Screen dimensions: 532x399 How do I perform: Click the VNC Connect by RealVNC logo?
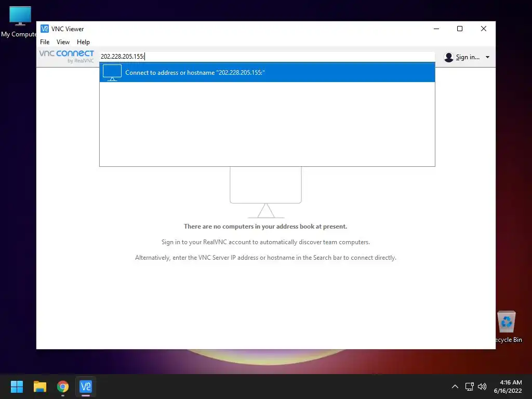click(x=66, y=56)
